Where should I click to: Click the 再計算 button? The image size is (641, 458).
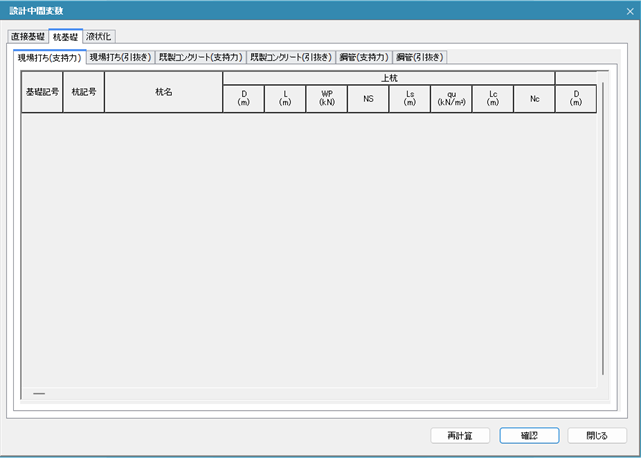coord(459,435)
